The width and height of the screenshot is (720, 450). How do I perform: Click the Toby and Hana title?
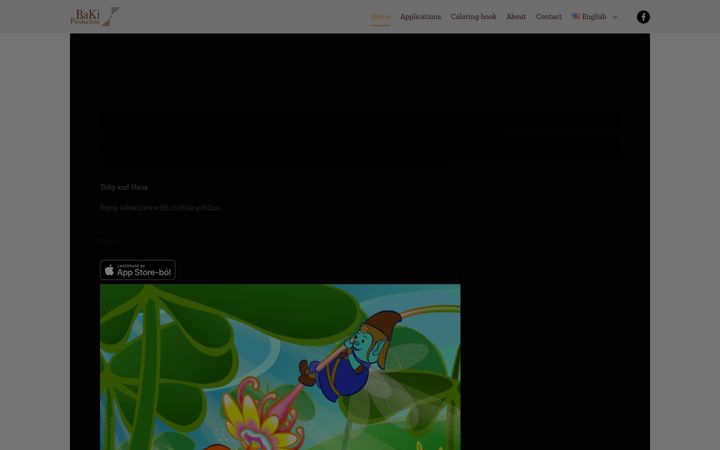[124, 187]
